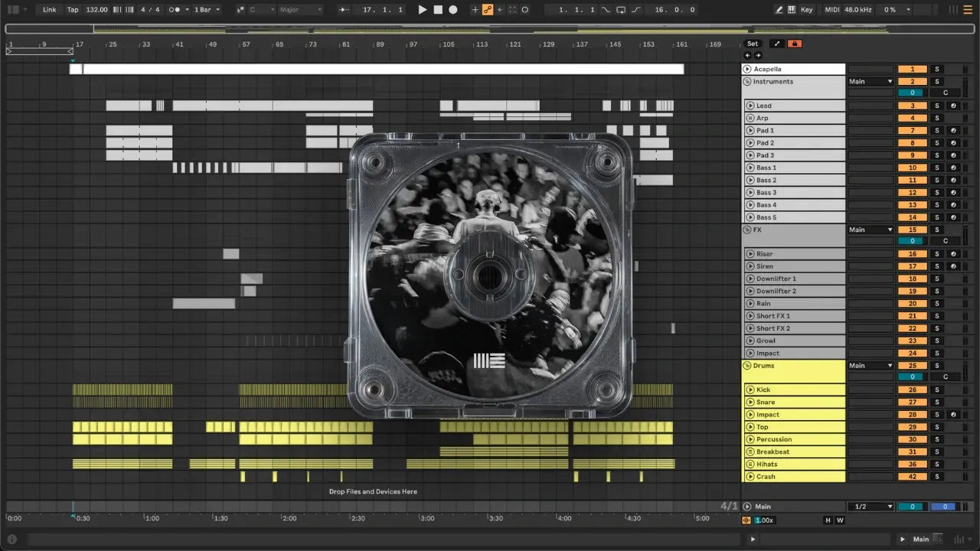980x551 pixels.
Task: Click the Tap tempo button
Action: [73, 10]
